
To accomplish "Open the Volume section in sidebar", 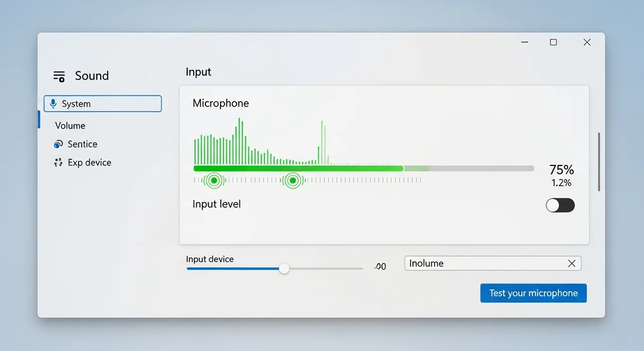I will pos(70,126).
